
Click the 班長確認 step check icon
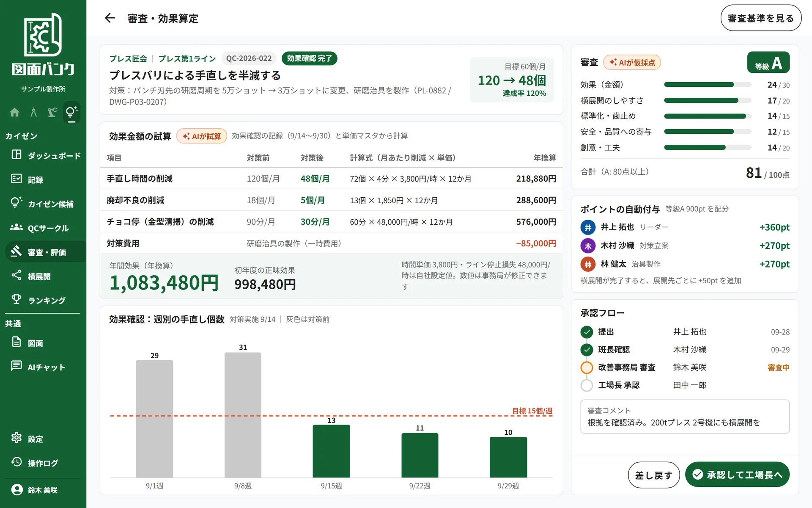[587, 350]
